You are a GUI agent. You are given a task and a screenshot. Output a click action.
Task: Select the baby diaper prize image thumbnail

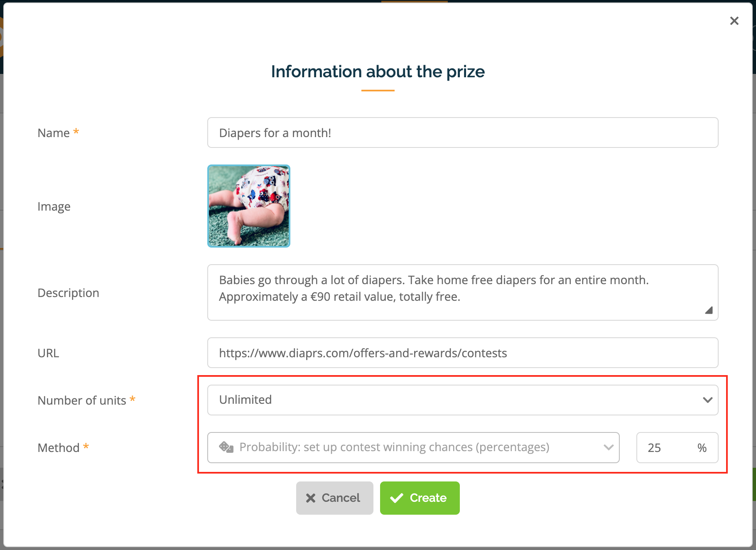coord(249,206)
